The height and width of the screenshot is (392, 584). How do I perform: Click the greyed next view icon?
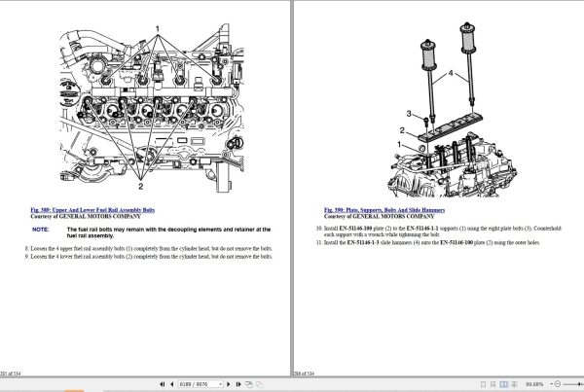259,384
